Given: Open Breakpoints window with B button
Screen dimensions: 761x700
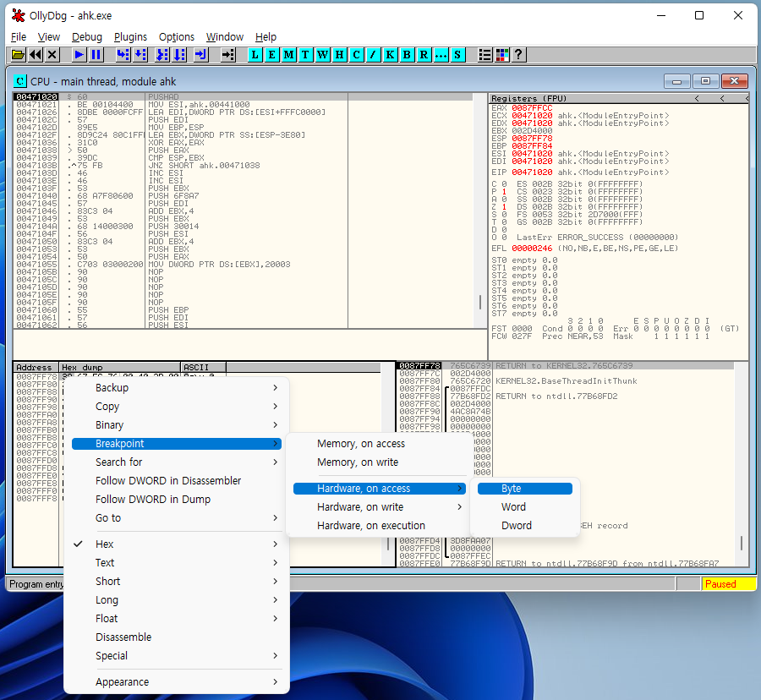Looking at the screenshot, I should [408, 55].
